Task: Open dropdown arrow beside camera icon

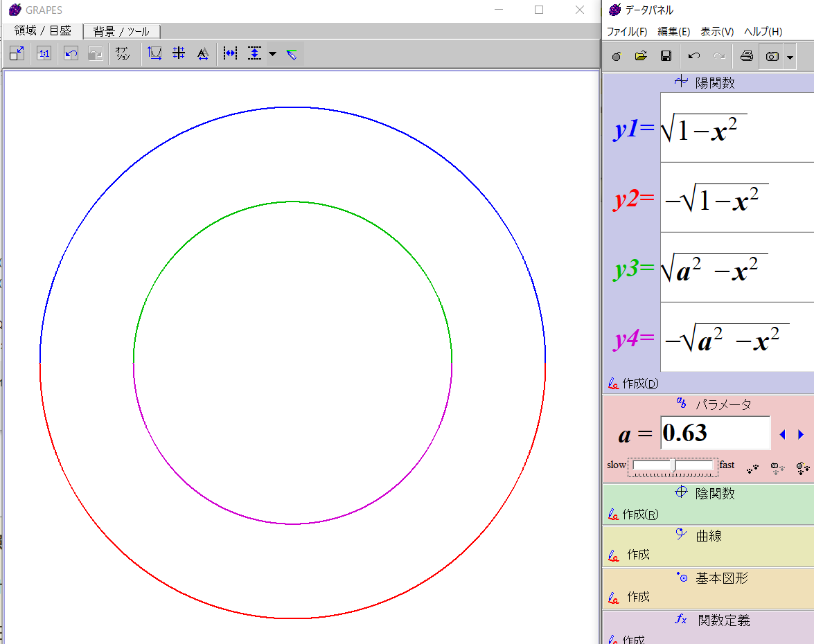Action: pyautogui.click(x=790, y=57)
